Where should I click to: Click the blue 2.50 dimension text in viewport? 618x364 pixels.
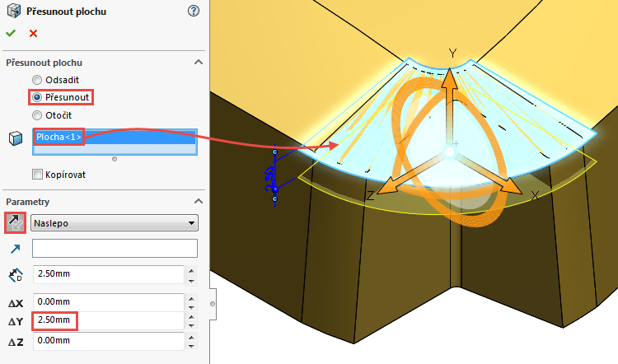click(270, 179)
